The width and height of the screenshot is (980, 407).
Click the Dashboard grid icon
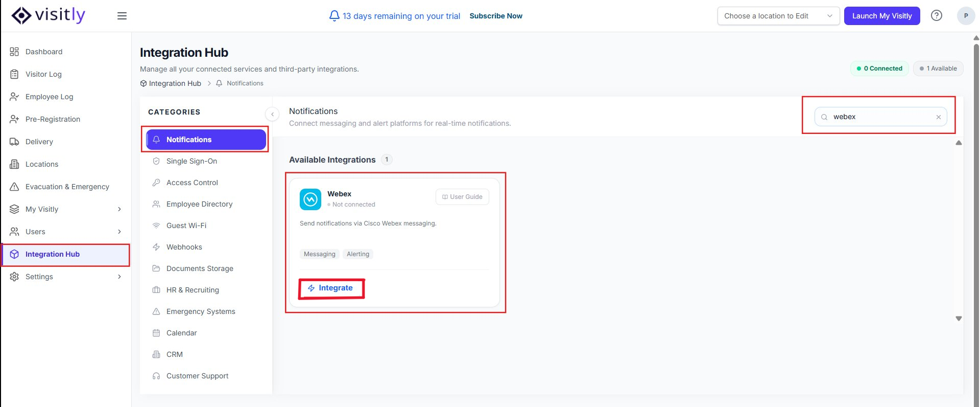click(14, 52)
